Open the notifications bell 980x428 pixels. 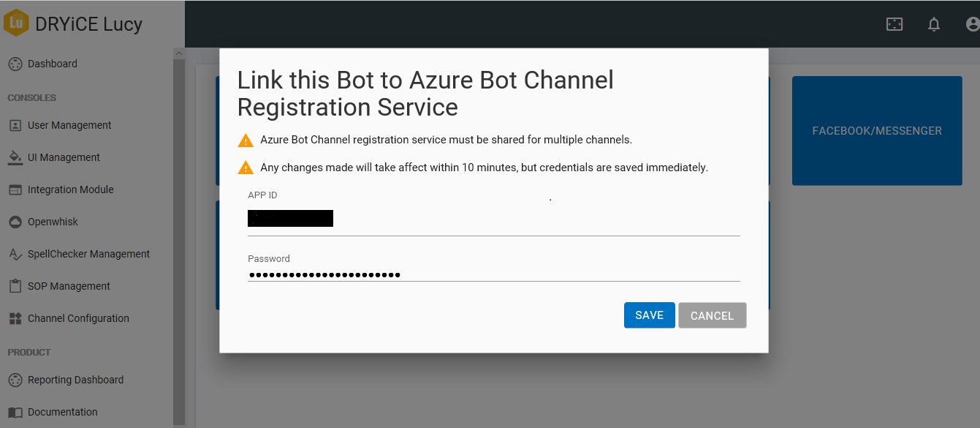pos(933,24)
